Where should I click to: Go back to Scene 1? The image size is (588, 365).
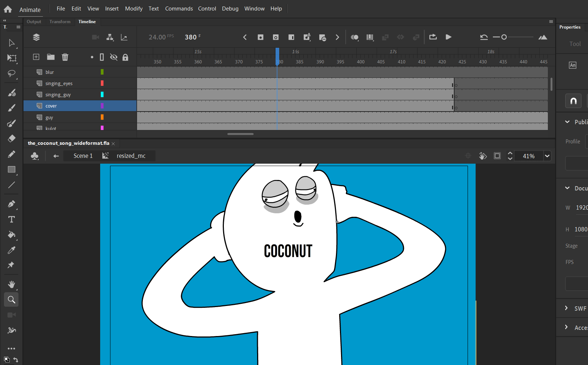click(x=83, y=156)
